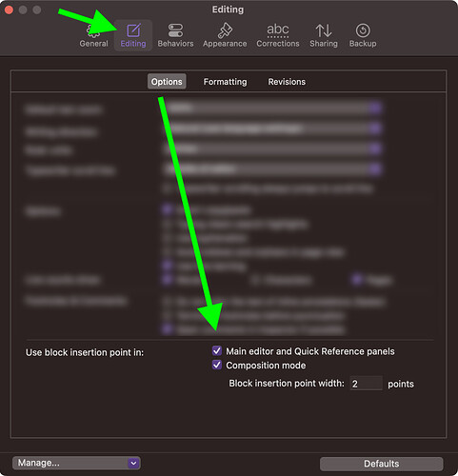458x476 pixels.
Task: Expand the Manage... dropdown menu
Action: coord(76,463)
